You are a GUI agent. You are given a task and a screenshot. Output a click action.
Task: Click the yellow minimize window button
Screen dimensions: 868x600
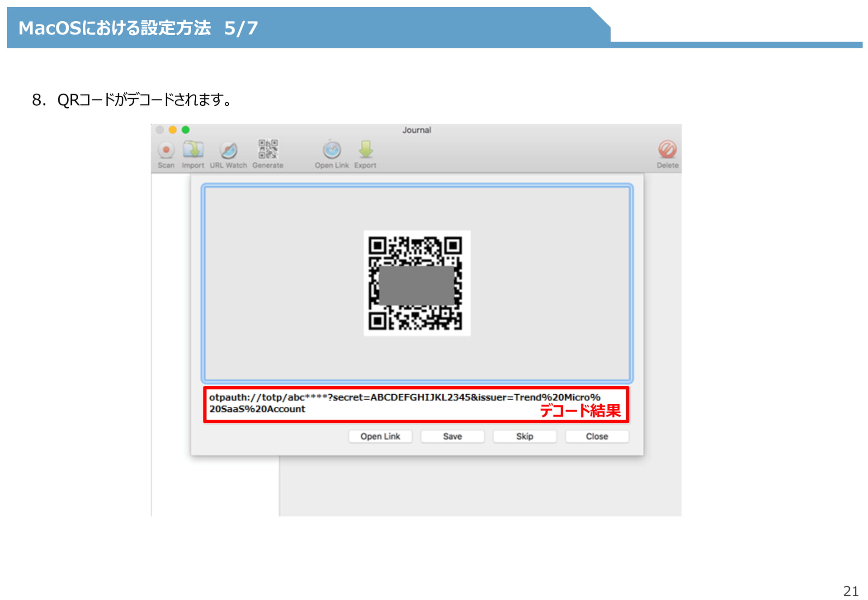172,130
